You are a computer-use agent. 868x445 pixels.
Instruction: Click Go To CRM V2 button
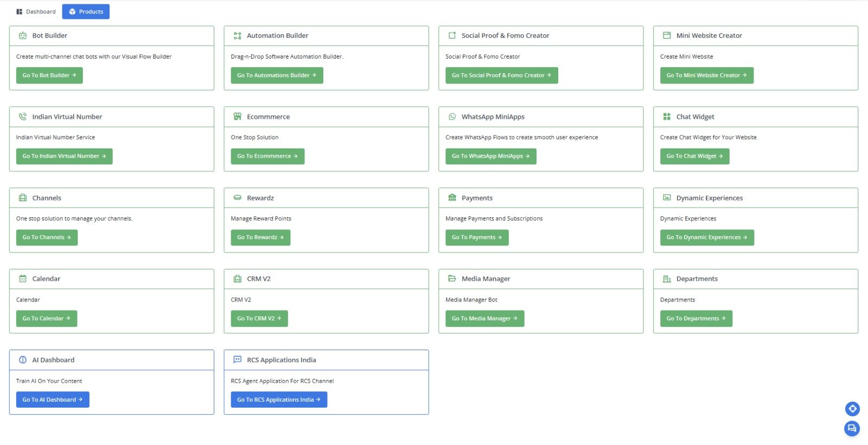pyautogui.click(x=259, y=318)
